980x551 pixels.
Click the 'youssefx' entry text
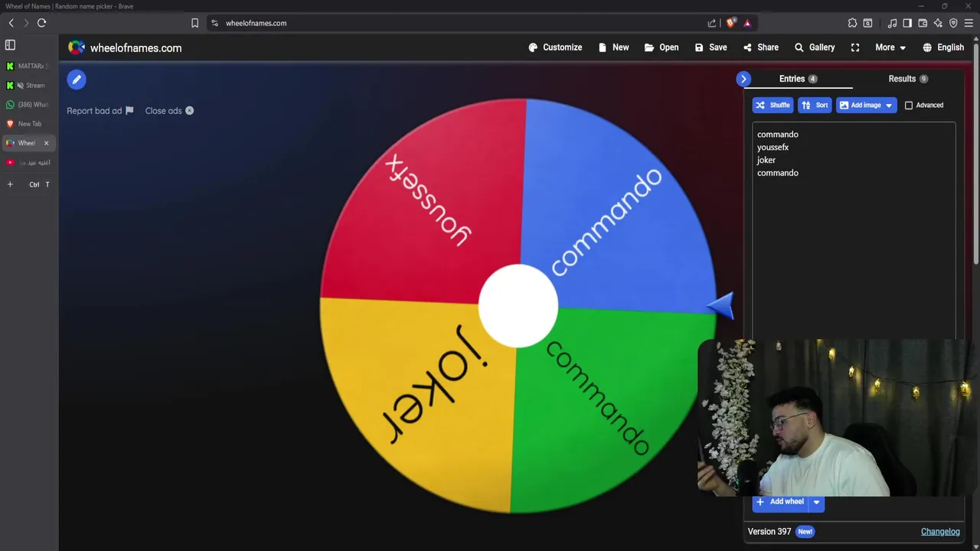pyautogui.click(x=773, y=148)
